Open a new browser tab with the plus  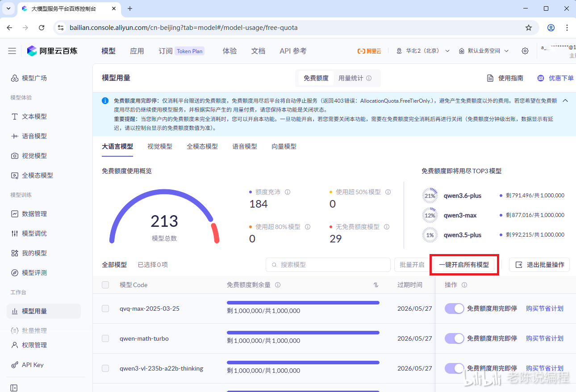click(x=130, y=8)
